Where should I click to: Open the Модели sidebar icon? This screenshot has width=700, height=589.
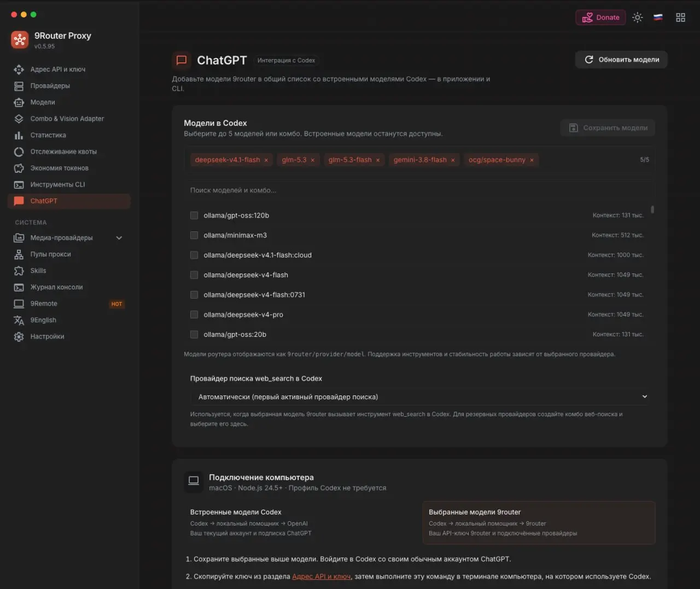coord(19,102)
